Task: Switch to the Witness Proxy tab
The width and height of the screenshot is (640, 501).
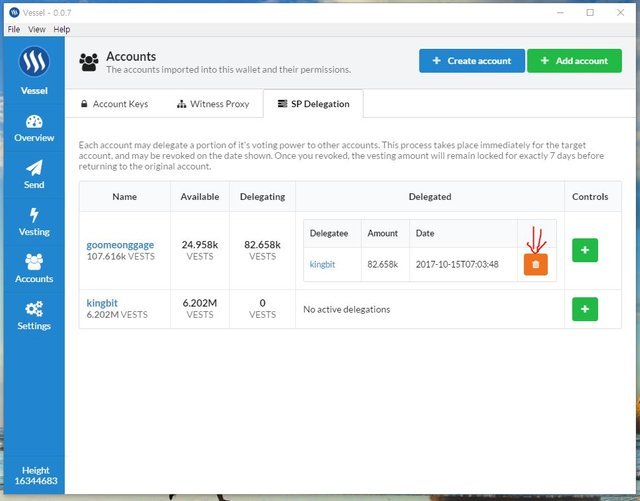Action: [212, 104]
